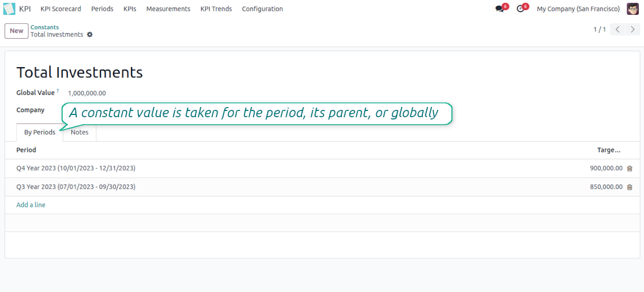This screenshot has height=292, width=644.
Task: Follow the Constants breadcrumb link
Action: point(45,27)
